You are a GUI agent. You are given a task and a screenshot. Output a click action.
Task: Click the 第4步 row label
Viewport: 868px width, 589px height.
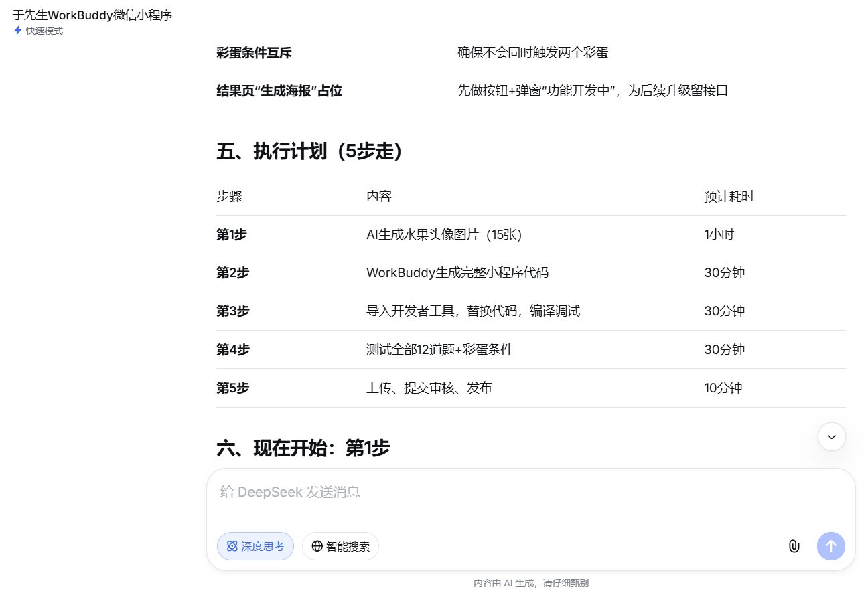pos(232,349)
